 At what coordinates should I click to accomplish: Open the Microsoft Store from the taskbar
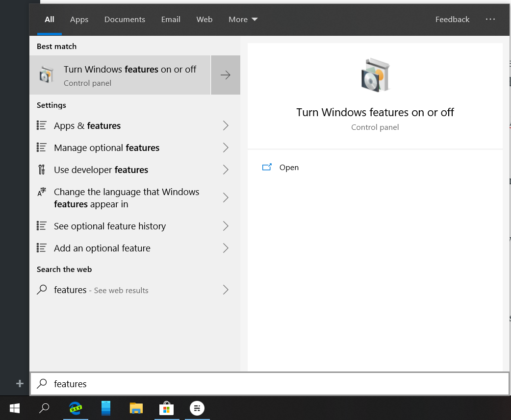[x=167, y=408]
